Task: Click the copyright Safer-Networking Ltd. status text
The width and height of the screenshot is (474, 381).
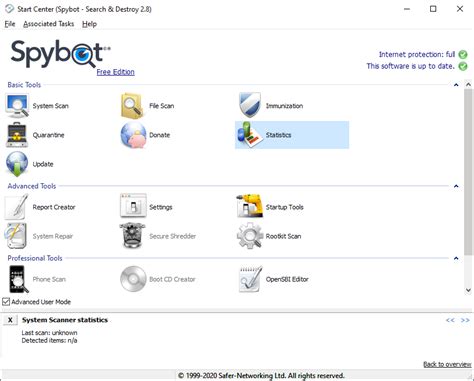Action: [x=261, y=376]
